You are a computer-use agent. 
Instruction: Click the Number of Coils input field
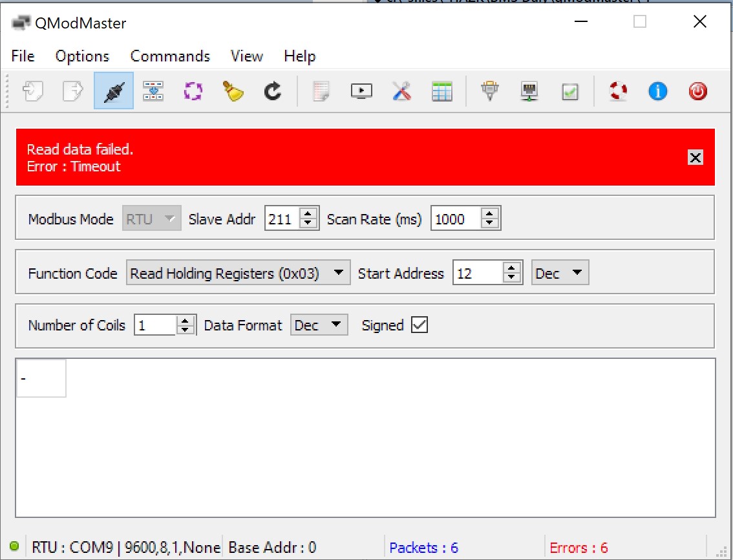pos(156,325)
